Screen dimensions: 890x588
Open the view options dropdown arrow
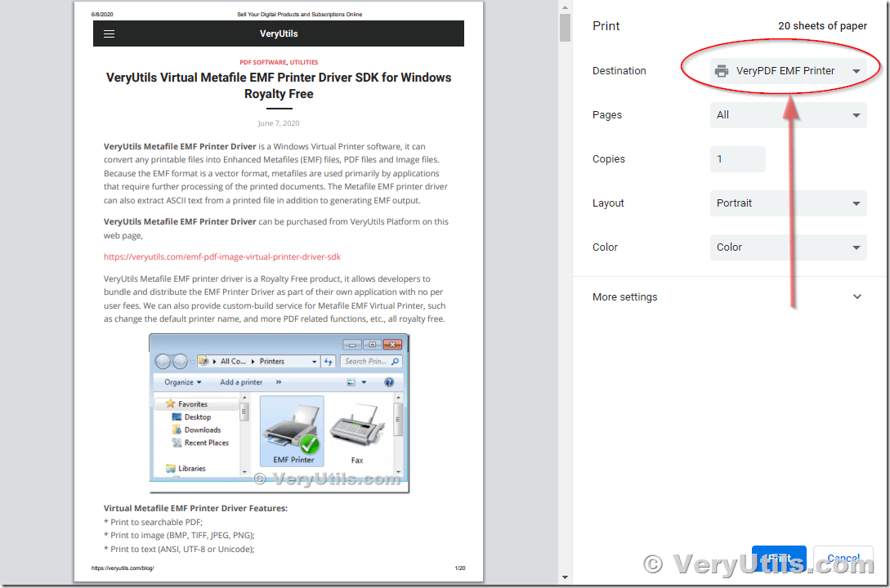[364, 383]
